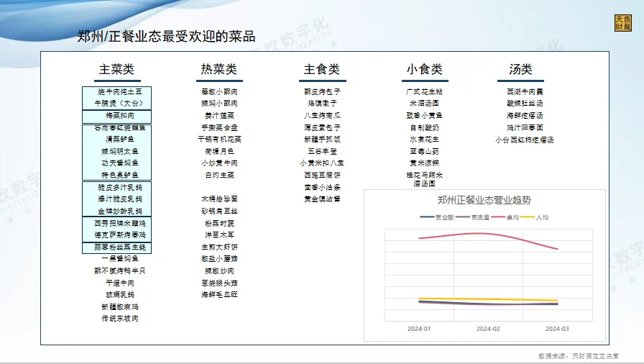Image resolution: width=644 pixels, height=364 pixels.
Task: Select the dish 酥不腻烤鸭半只
Action: point(120,271)
